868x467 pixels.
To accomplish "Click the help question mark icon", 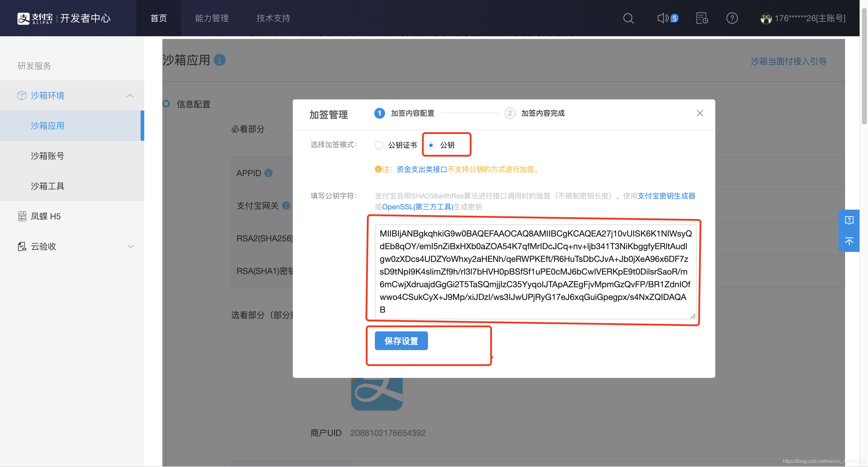I will [732, 18].
